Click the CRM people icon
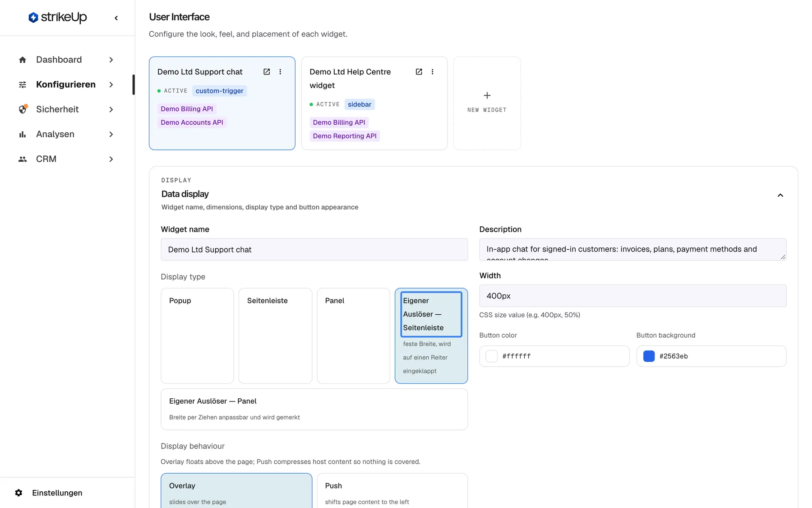Screen dimensions: 812x508 pos(23,159)
